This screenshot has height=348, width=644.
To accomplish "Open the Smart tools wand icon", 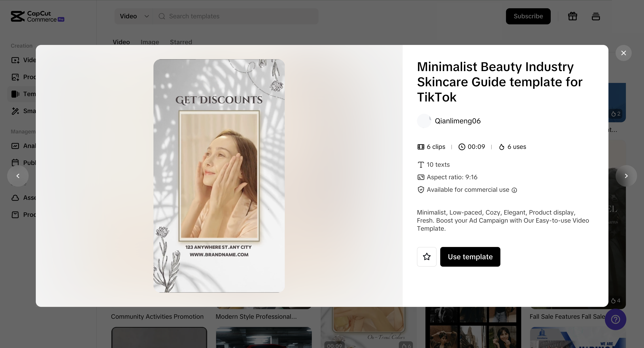I will (15, 111).
